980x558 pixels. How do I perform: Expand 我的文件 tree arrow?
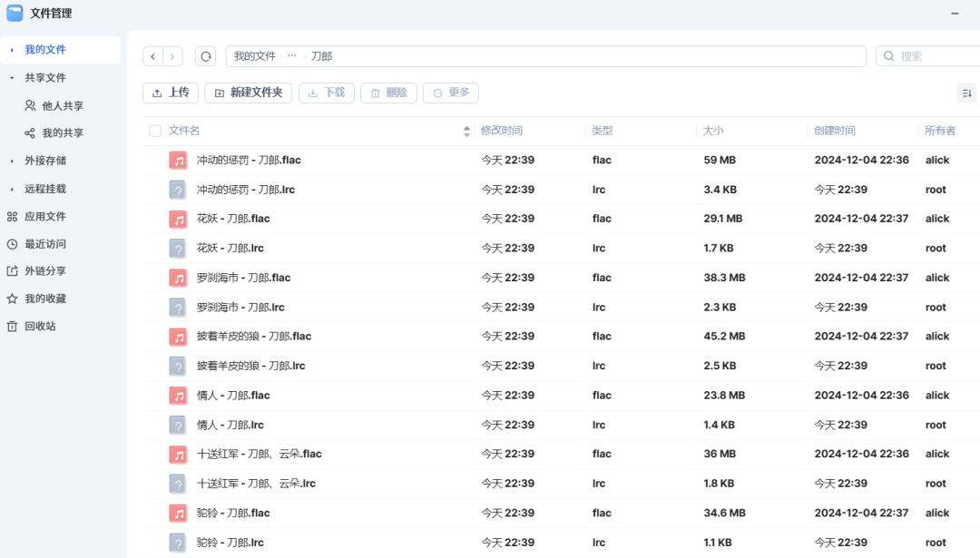[x=12, y=50]
